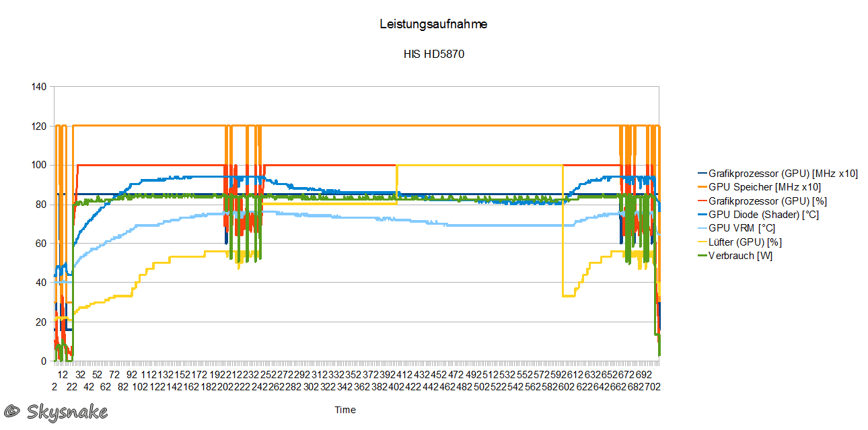The width and height of the screenshot is (868, 430).
Task: Click y-axis label 120
Action: (39, 126)
